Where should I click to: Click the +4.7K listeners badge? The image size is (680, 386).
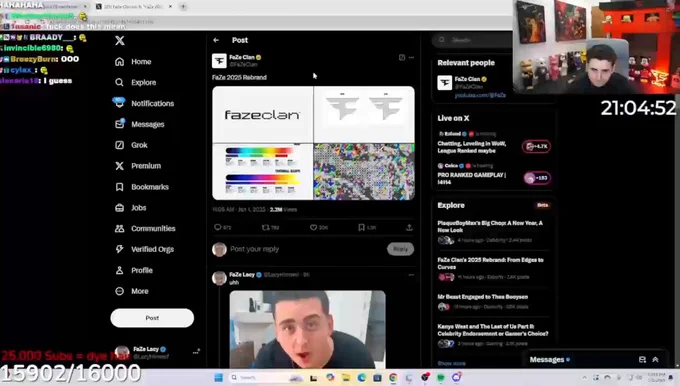[x=536, y=147]
